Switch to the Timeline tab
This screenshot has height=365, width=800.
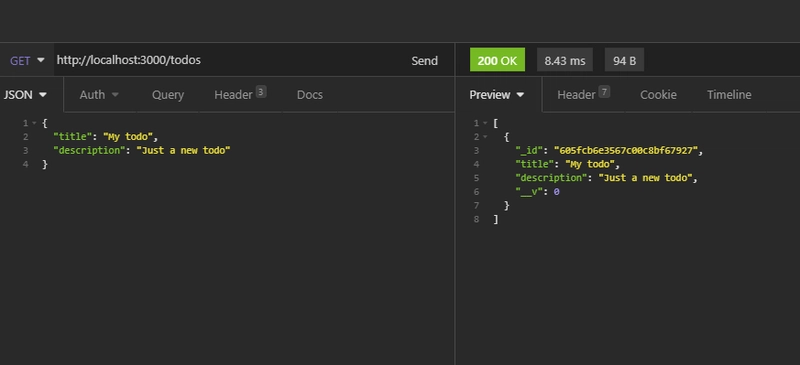(729, 94)
